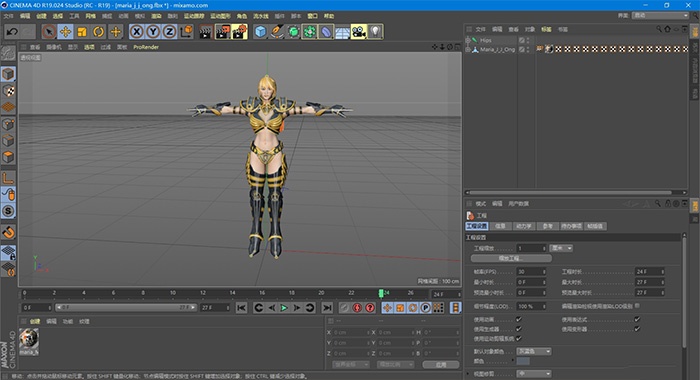Click the green Array modeling icon
Screen dimensions: 700x380
pyautogui.click(x=309, y=32)
